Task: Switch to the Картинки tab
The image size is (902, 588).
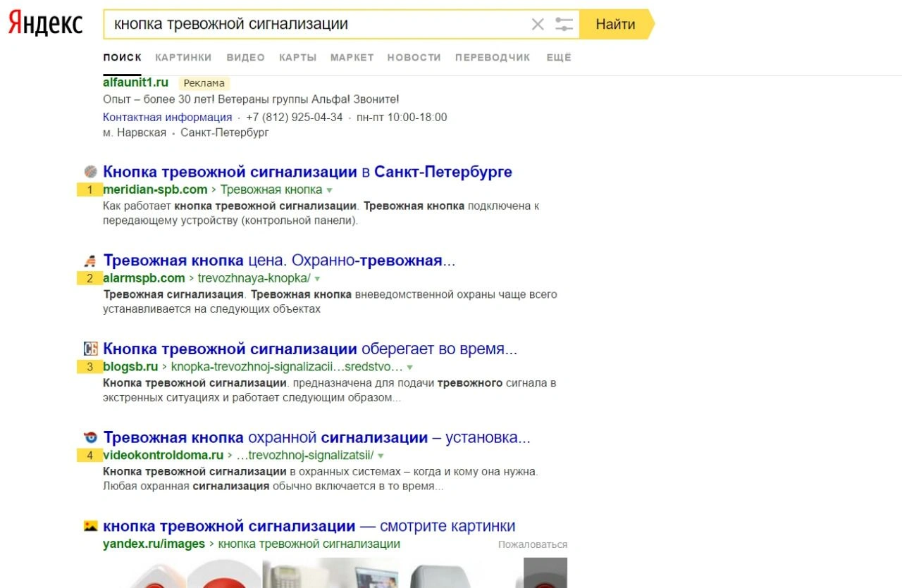Action: pyautogui.click(x=183, y=58)
